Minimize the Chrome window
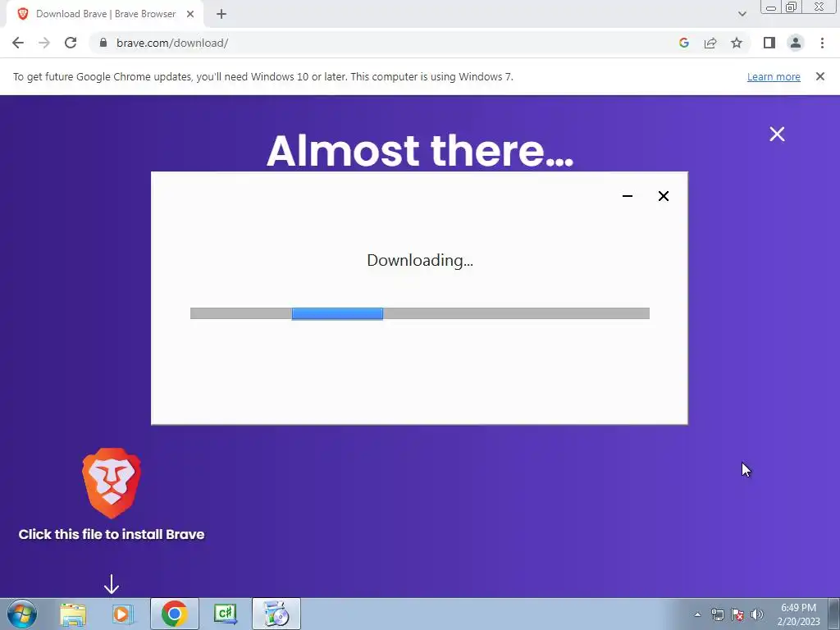The image size is (840, 630). click(x=771, y=7)
